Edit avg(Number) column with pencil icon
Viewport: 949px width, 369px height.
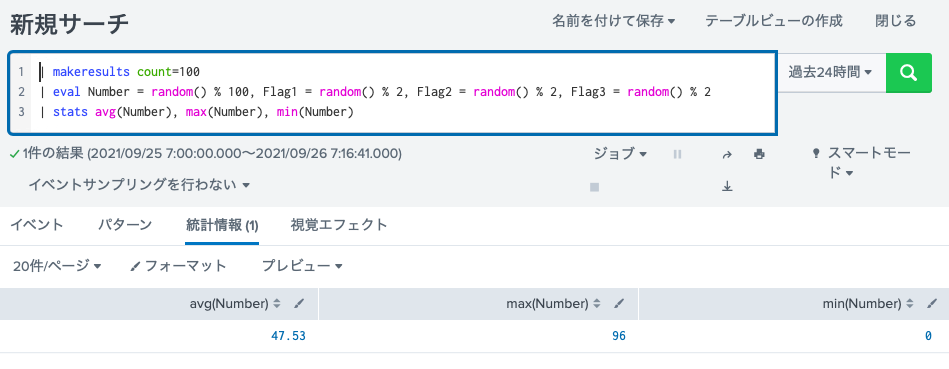coord(299,304)
